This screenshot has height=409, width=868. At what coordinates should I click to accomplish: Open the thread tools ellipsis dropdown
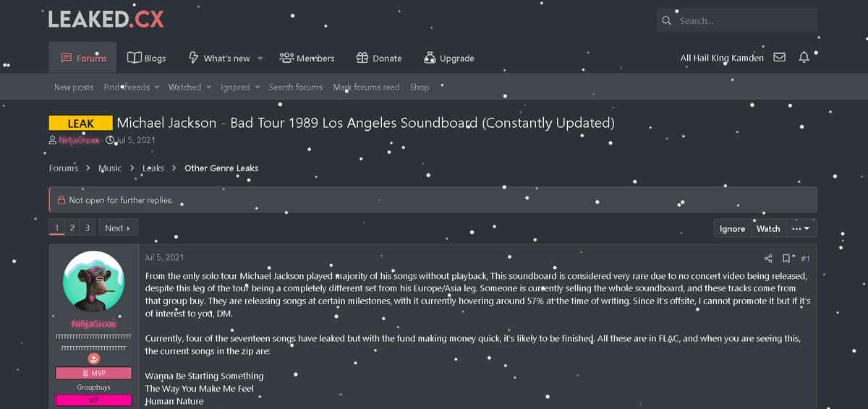[801, 228]
